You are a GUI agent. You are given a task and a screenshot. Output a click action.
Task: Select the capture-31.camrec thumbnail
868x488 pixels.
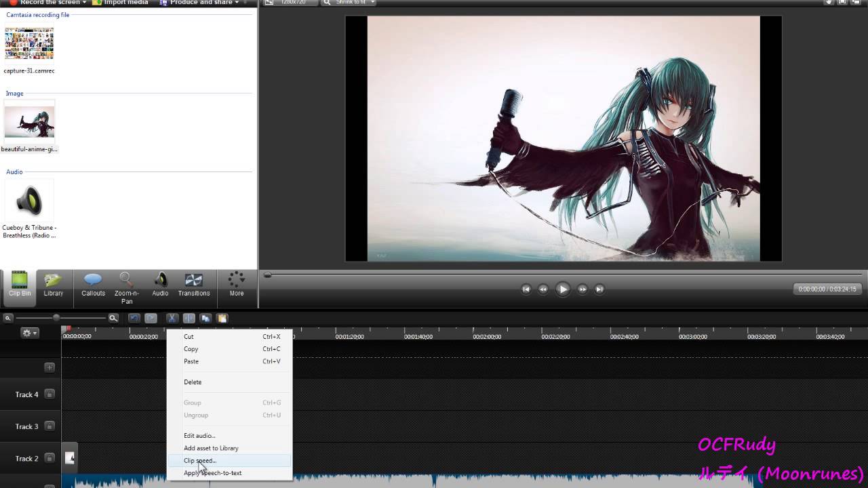coord(29,44)
